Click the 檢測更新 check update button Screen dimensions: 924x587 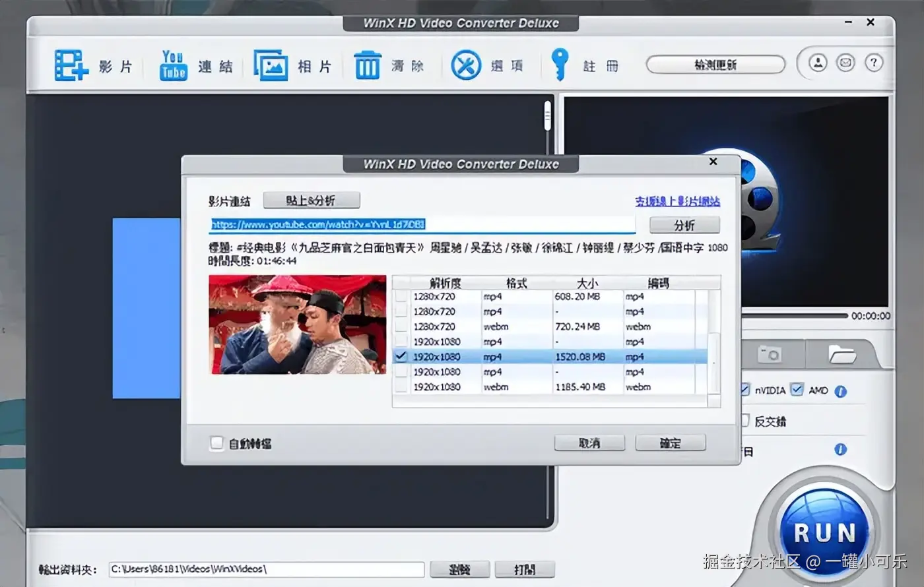click(x=715, y=65)
